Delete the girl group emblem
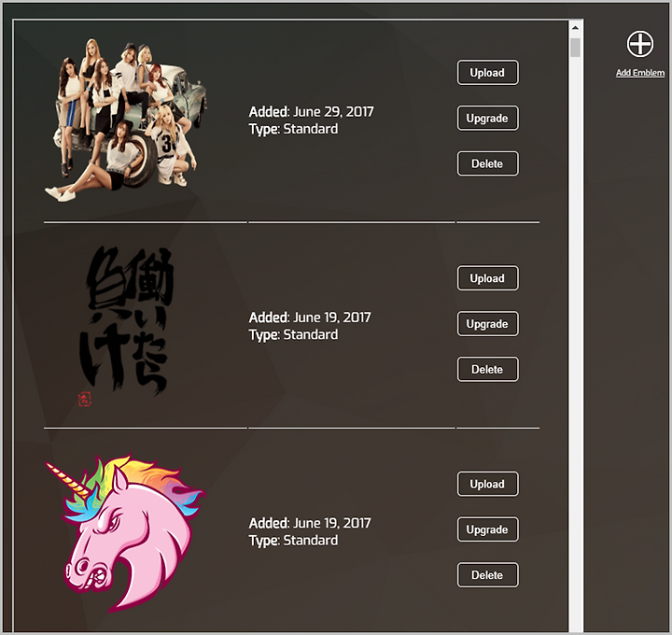672x635 pixels. (487, 163)
